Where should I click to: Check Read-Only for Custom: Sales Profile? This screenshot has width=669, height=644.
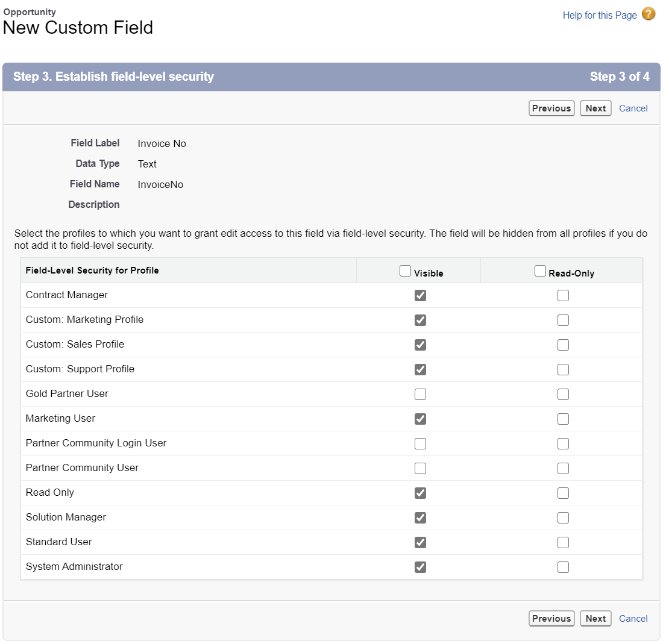coord(563,345)
